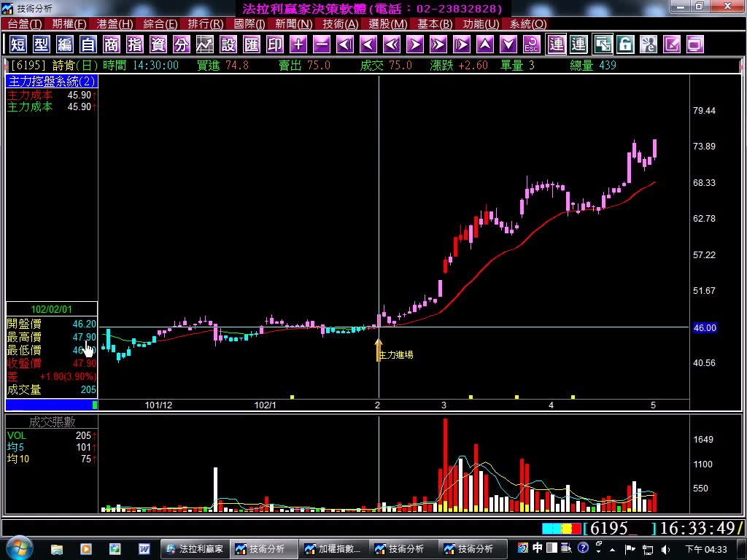Click the 編 toolbar icon
This screenshot has height=560, width=747.
[65, 44]
